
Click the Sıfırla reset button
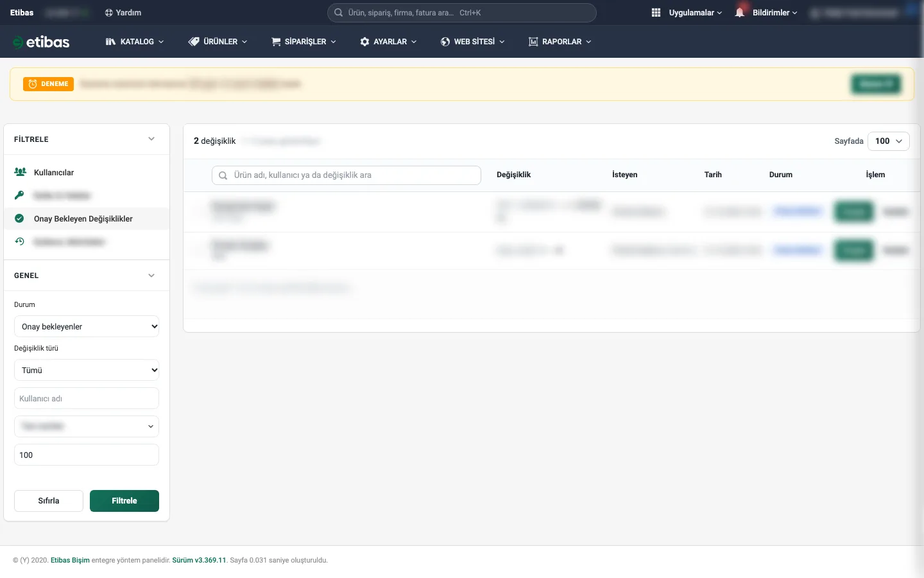click(49, 501)
